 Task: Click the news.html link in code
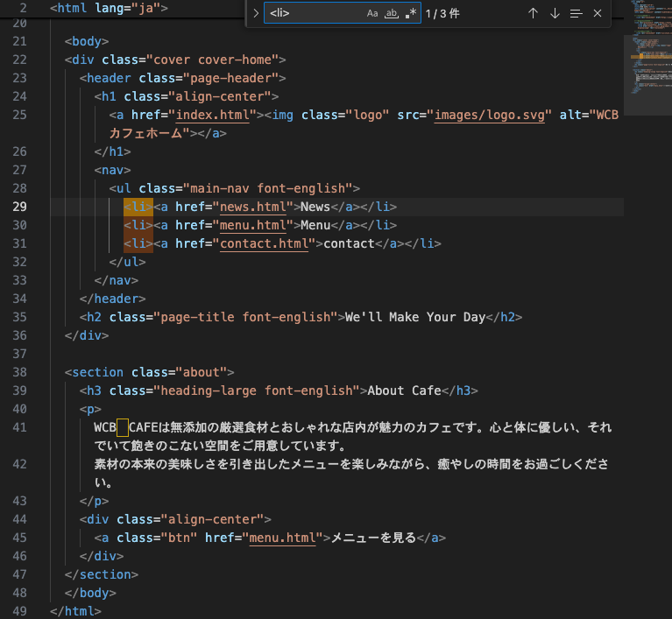(254, 207)
